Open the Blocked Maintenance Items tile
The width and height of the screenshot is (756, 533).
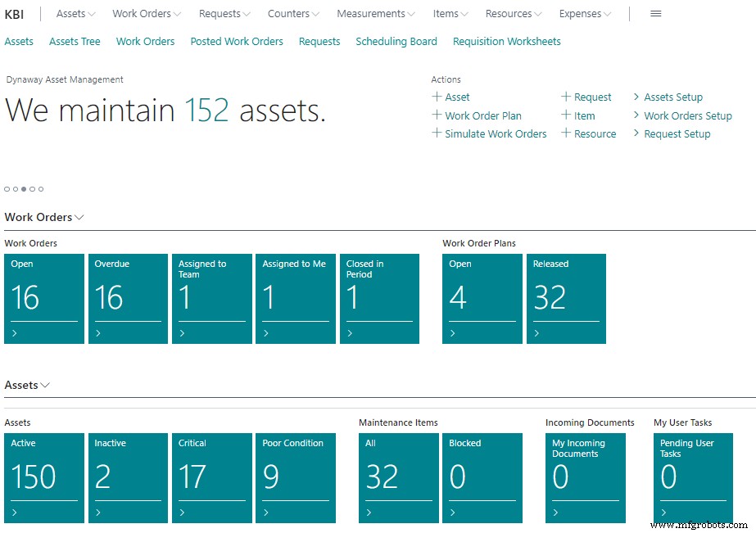click(482, 477)
